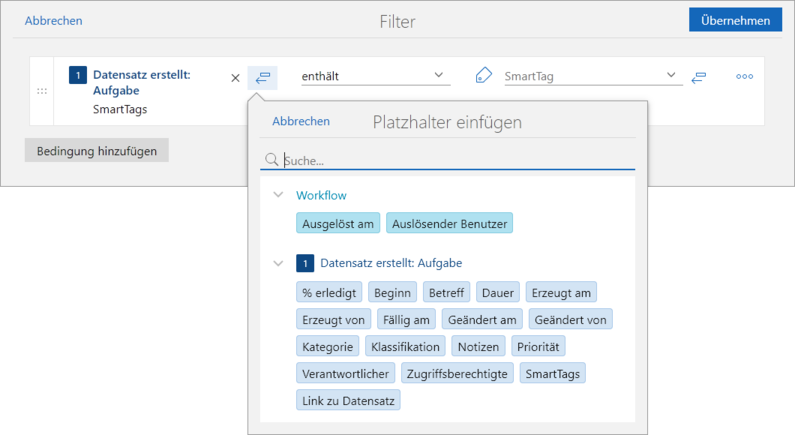Viewport: 795px width, 435px height.
Task: Click Abbrechen in the placeholder popup
Action: click(x=301, y=121)
